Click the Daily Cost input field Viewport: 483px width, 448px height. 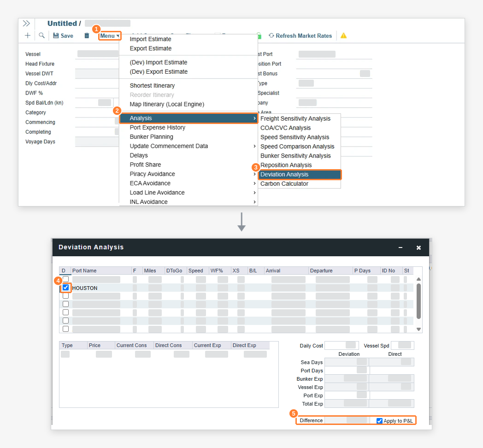point(342,345)
